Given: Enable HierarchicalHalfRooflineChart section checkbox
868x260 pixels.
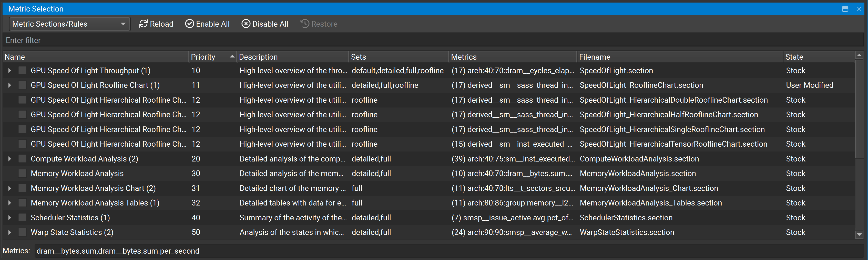Looking at the screenshot, I should (22, 114).
